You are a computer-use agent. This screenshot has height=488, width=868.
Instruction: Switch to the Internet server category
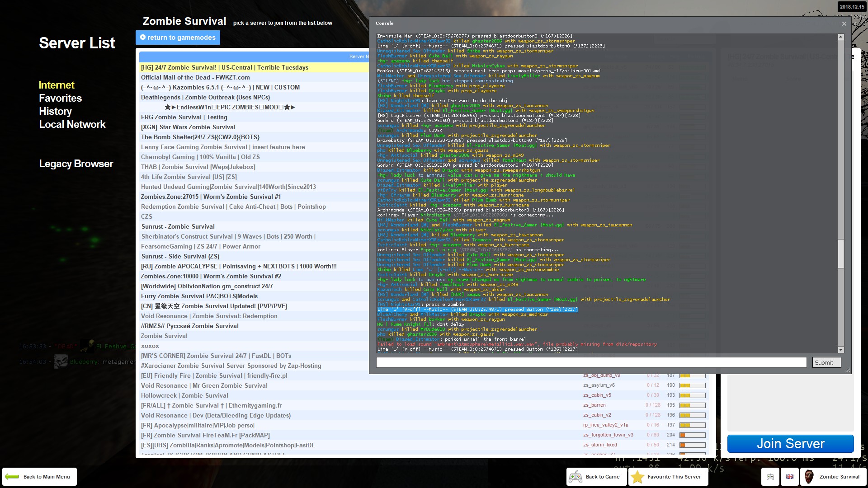(x=57, y=85)
